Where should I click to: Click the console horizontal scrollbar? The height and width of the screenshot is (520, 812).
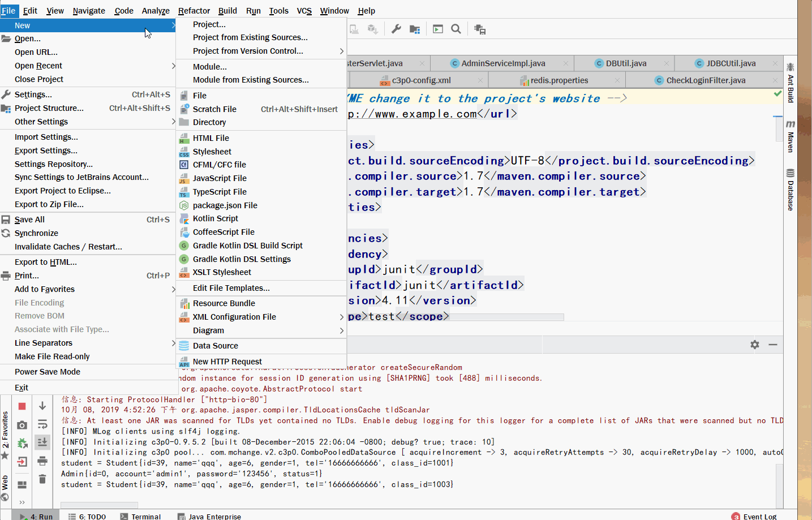[x=99, y=505]
